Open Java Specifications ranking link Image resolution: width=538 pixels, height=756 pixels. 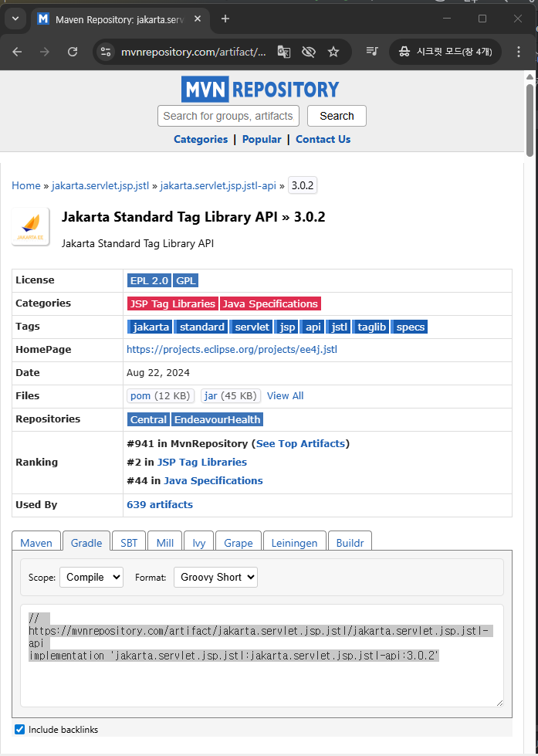click(x=213, y=480)
